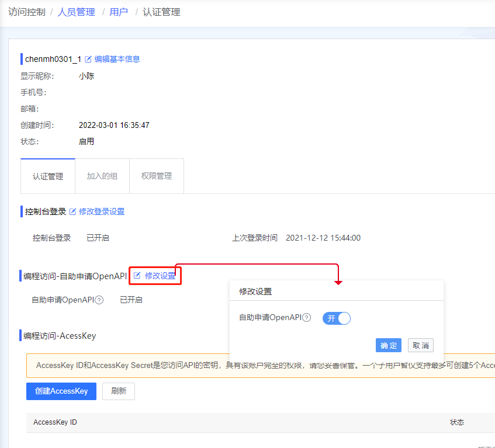Click the 访问控制 breadcrumb text
Screen dimensions: 495x448
point(27,12)
